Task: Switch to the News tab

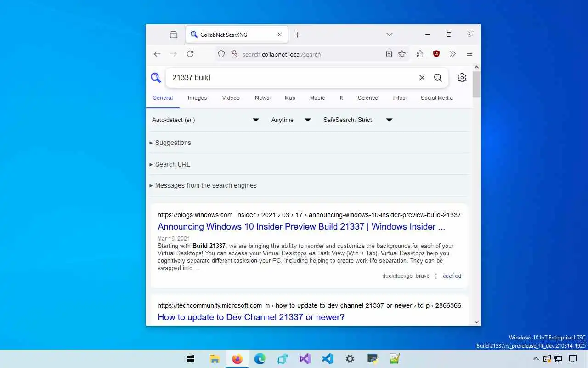Action: (262, 98)
